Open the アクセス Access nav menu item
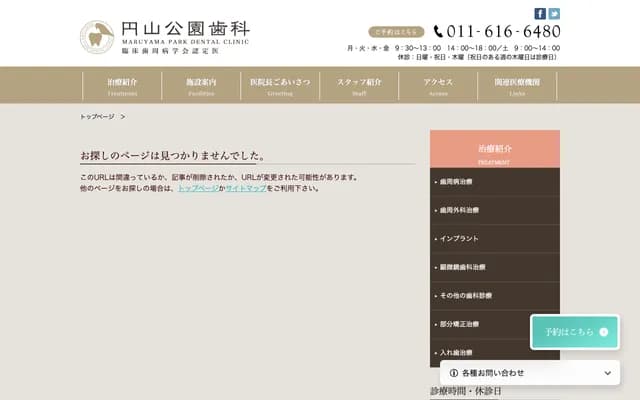Image resolution: width=640 pixels, height=400 pixels. pos(438,86)
